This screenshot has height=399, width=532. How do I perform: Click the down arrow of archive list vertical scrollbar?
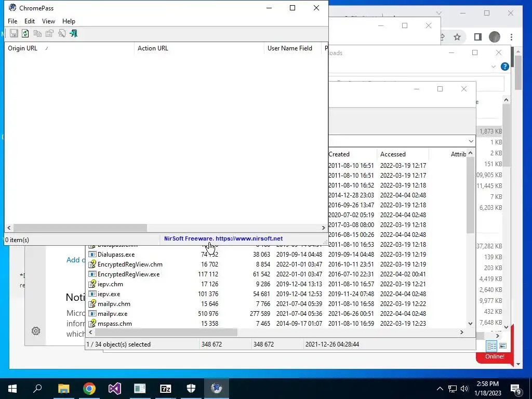pyautogui.click(x=471, y=323)
